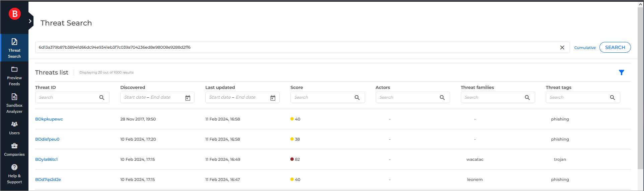
Task: Open the Last updated calendar picker
Action: tap(273, 98)
